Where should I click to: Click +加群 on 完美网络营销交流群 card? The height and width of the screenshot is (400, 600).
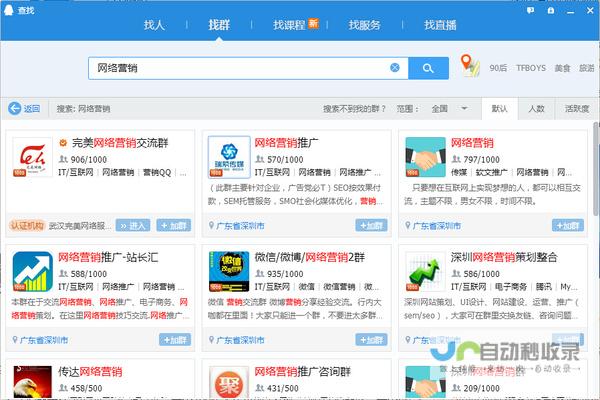[174, 225]
